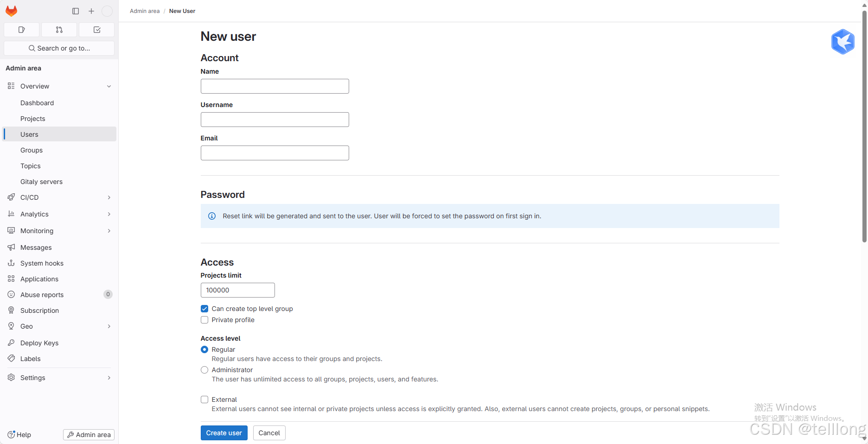Select the Administrator access level
This screenshot has height=444, width=868.
point(204,370)
